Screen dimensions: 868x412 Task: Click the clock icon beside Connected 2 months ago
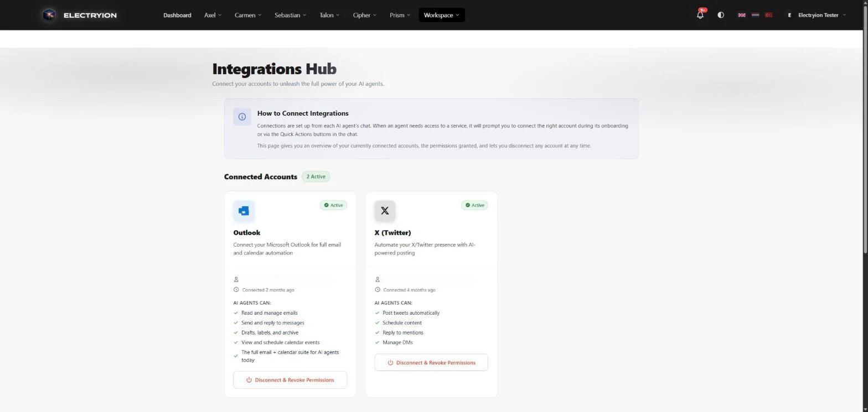coord(236,290)
